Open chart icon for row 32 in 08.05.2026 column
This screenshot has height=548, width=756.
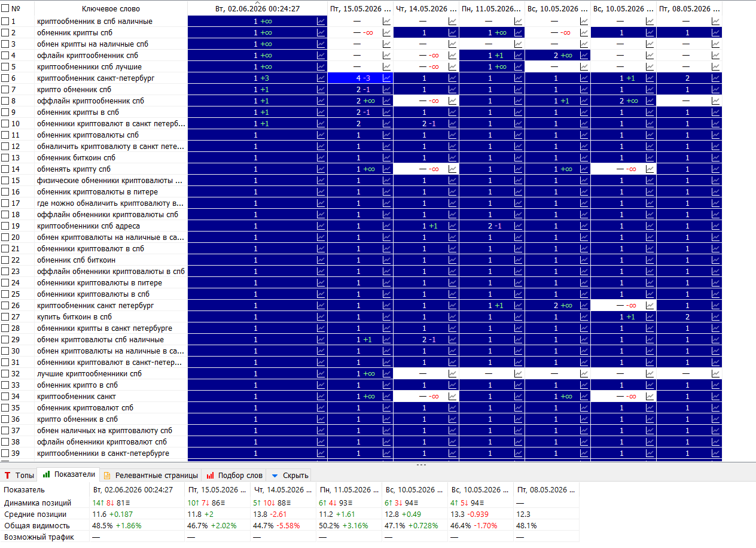[x=716, y=373]
